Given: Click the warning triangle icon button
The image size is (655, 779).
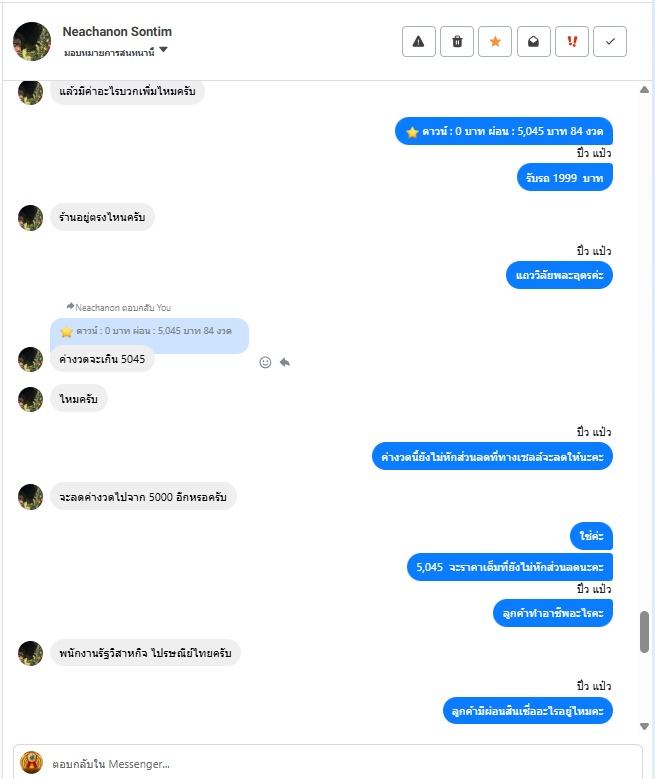Looking at the screenshot, I should pos(418,42).
